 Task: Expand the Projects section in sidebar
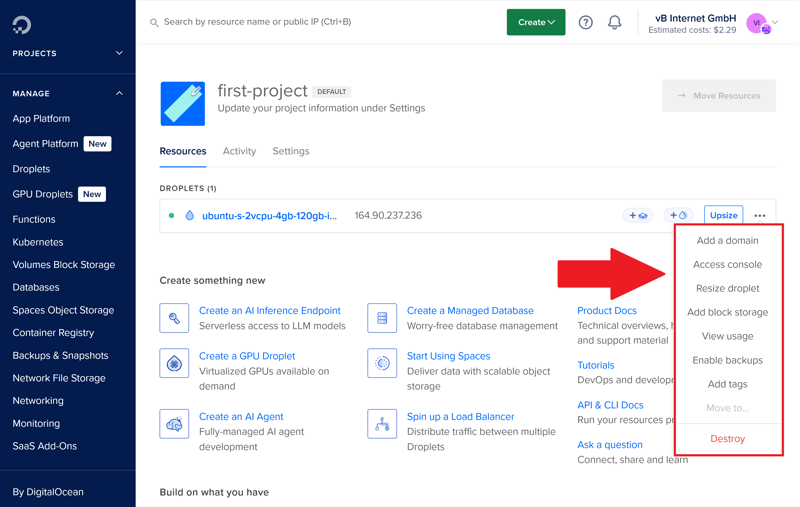click(x=119, y=53)
